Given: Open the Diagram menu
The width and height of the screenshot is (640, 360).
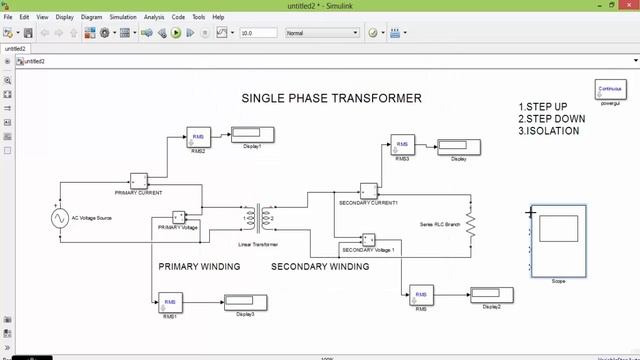Looking at the screenshot, I should coord(91,17).
